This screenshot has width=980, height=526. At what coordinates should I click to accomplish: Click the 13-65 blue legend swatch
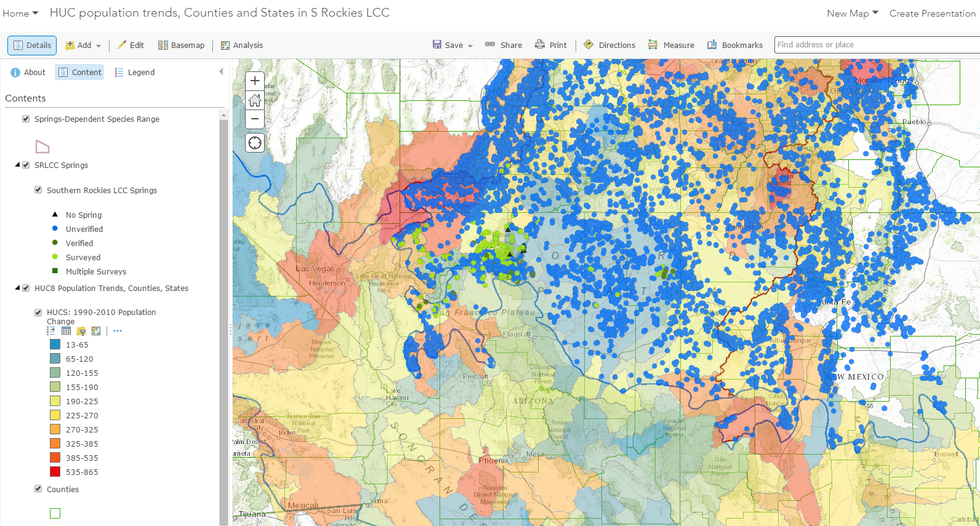[55, 345]
